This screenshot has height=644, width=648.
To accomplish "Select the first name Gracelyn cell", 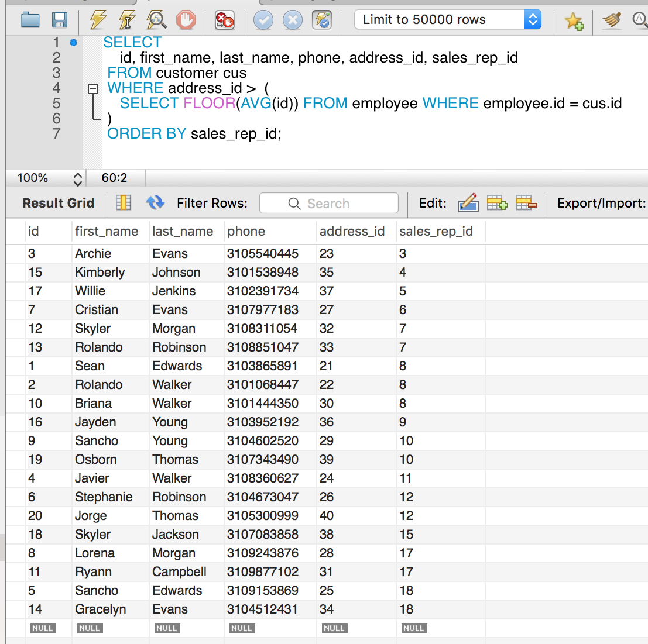I will pyautogui.click(x=111, y=609).
